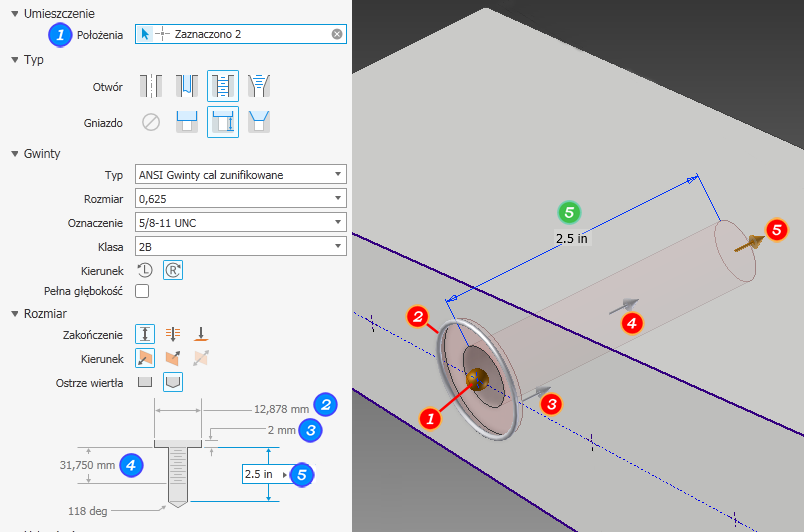Open the Oznaczenie 5/8-11 UNC dropdown
Viewport: 804px width, 532px height.
tap(240, 222)
